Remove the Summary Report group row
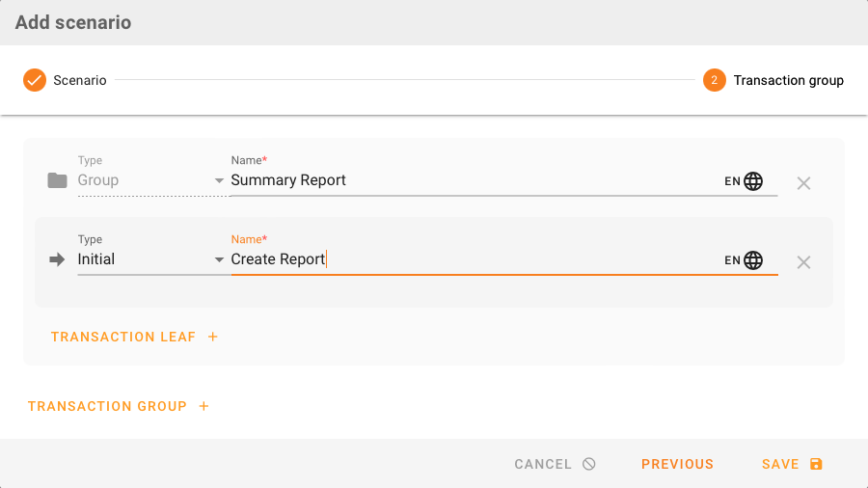 tap(803, 182)
